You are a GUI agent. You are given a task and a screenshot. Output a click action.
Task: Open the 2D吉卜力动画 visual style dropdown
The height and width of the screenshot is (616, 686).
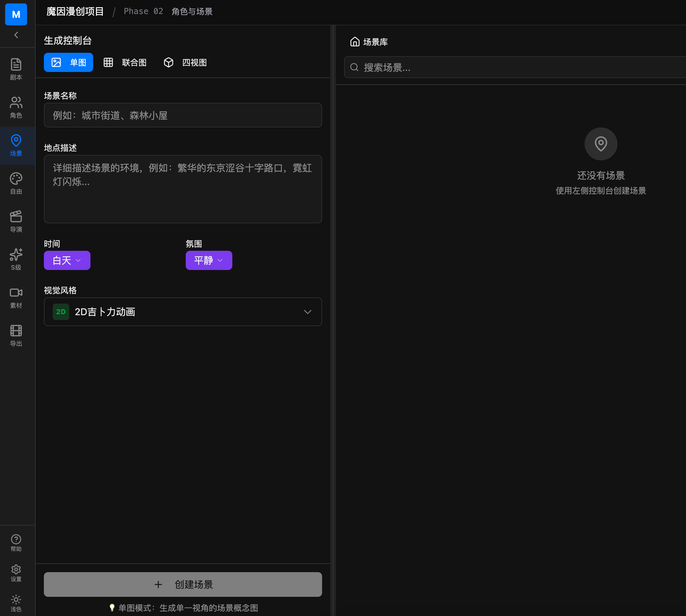(183, 312)
